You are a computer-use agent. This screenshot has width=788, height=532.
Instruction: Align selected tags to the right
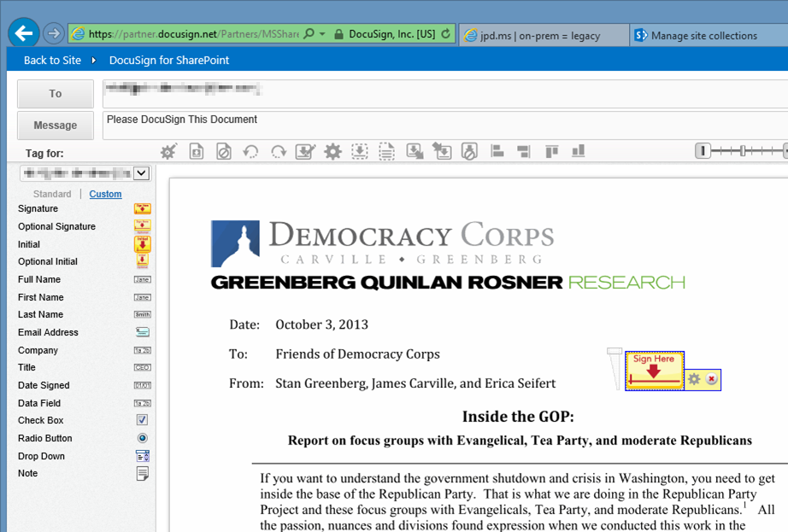click(524, 151)
